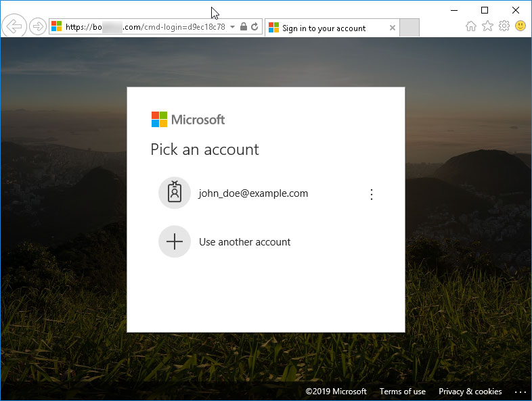The height and width of the screenshot is (401, 532).
Task: Send feedback via the smiley face icon
Action: coord(520,26)
